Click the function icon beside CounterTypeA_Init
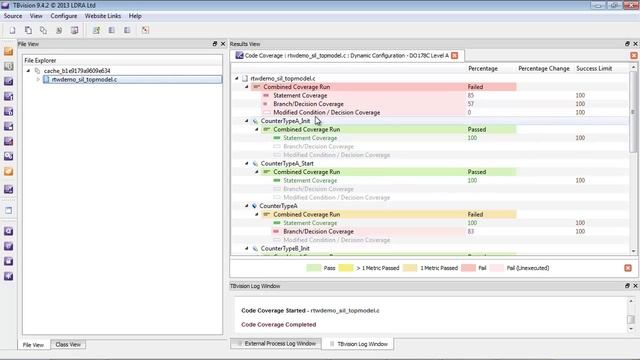Screen dimensions: 640x360 click(256, 121)
